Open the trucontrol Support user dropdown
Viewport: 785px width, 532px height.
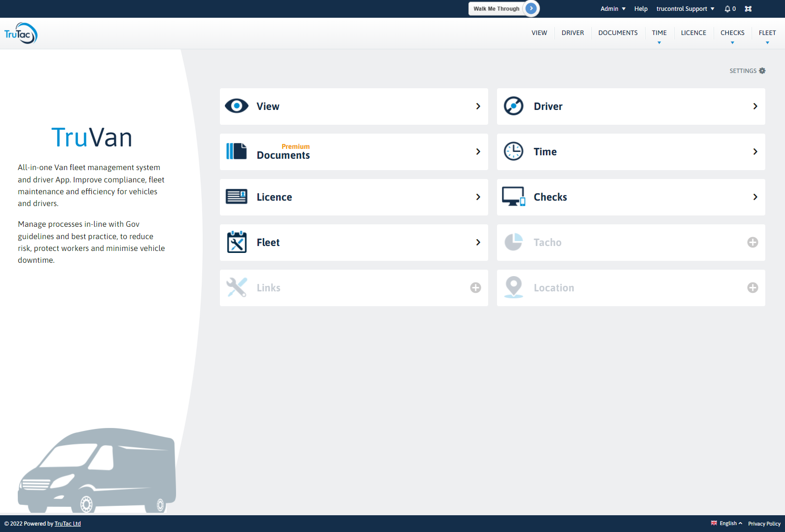click(685, 9)
